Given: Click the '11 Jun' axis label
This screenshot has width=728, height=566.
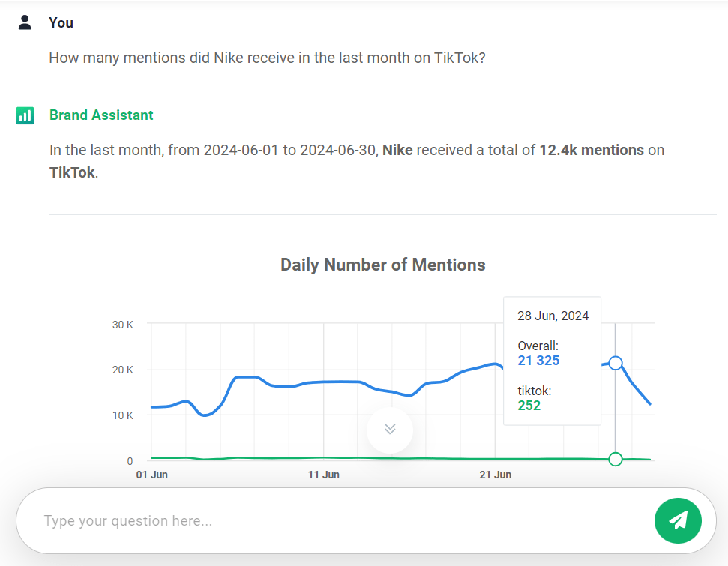Looking at the screenshot, I should 324,475.
